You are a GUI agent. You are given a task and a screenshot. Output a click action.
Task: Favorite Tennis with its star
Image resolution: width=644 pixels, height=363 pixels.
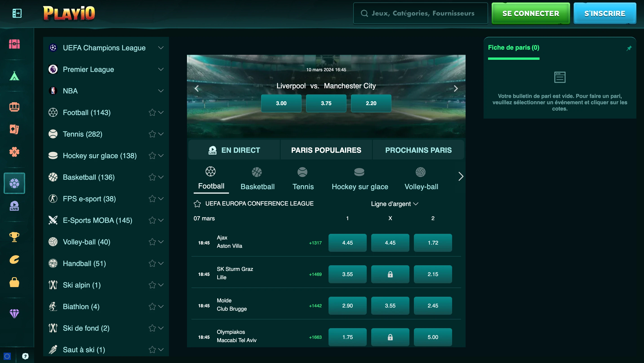click(x=152, y=134)
